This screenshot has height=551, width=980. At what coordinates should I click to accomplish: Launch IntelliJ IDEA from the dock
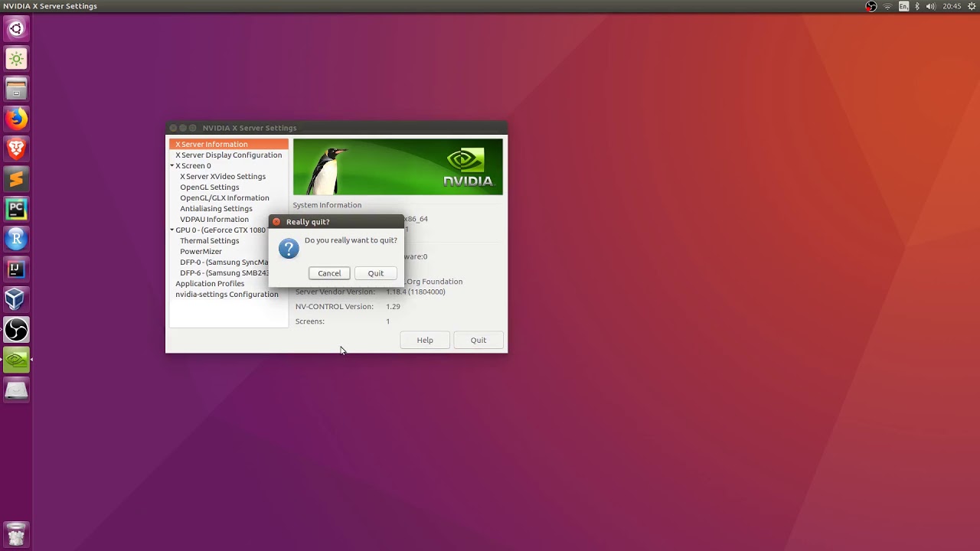click(16, 269)
